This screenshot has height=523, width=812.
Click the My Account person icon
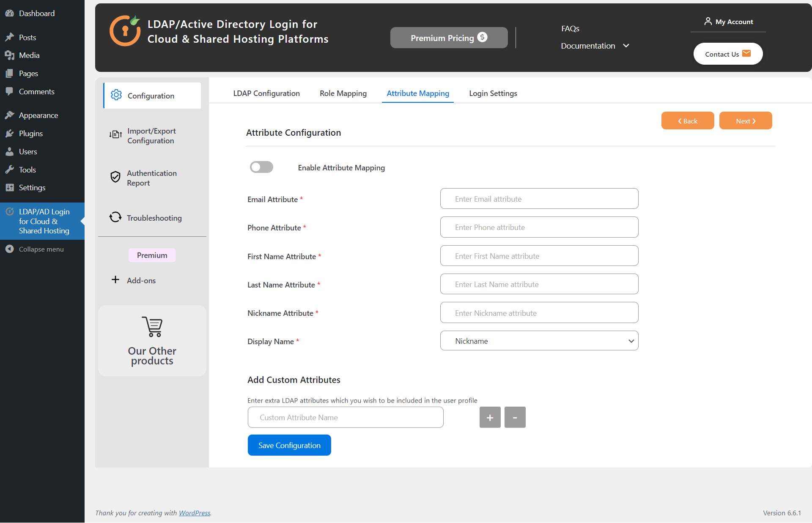tap(708, 21)
